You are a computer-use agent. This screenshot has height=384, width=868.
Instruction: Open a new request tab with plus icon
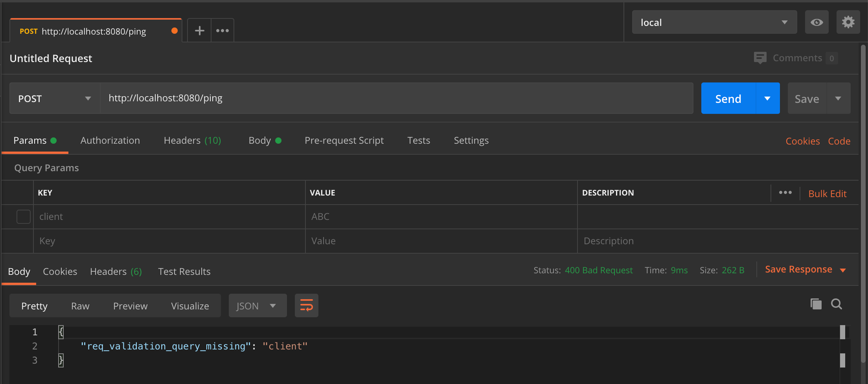(x=199, y=31)
